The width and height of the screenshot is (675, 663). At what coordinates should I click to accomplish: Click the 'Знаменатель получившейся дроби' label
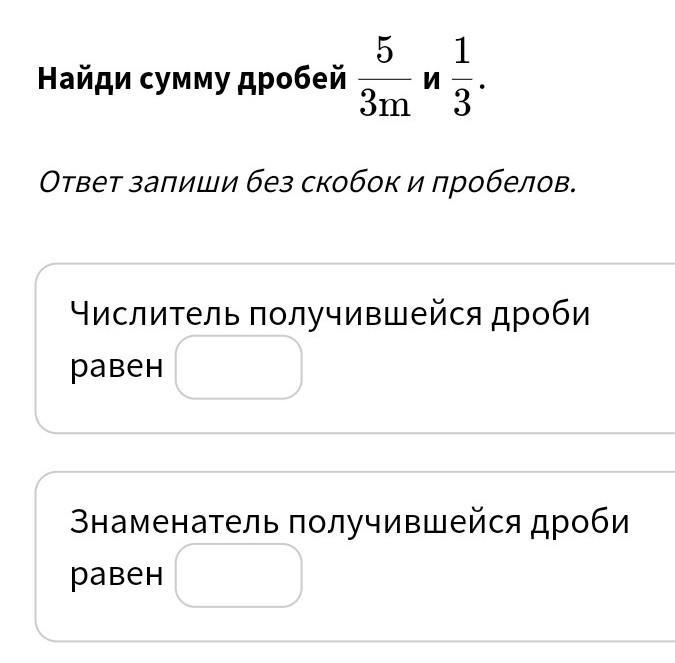(349, 522)
